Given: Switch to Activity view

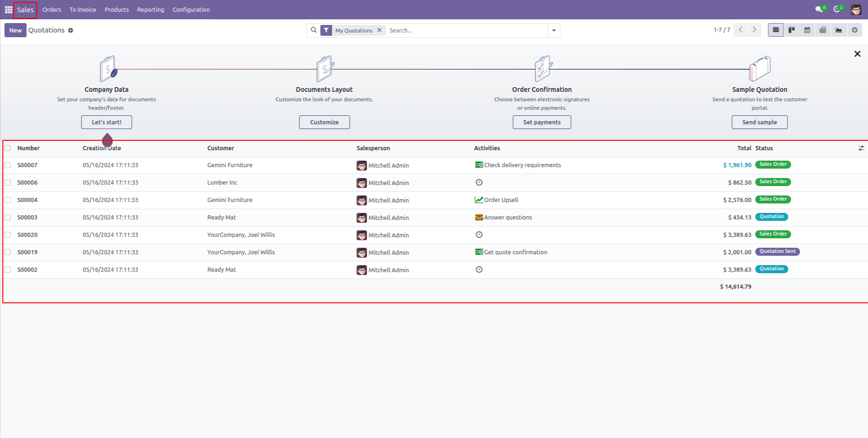Looking at the screenshot, I should [854, 30].
